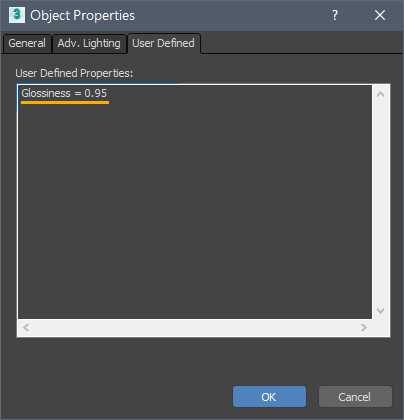The image size is (404, 420).
Task: Switch to the General tab
Action: point(27,43)
